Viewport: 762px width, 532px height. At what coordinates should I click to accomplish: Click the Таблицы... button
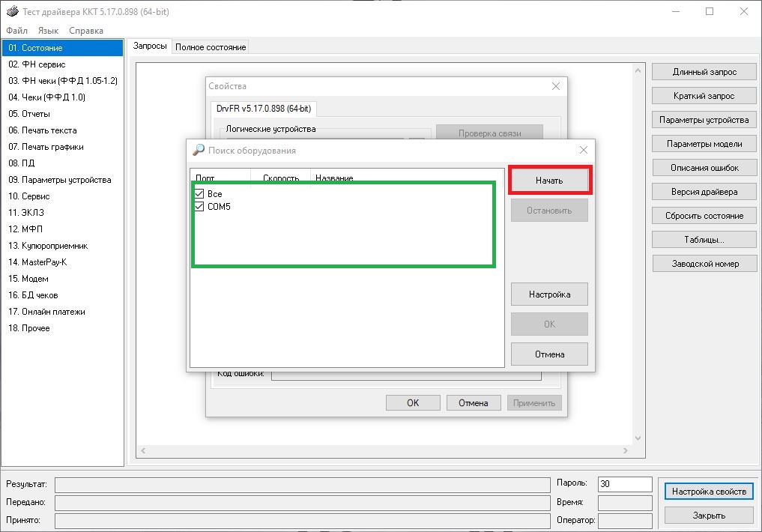pyautogui.click(x=704, y=240)
